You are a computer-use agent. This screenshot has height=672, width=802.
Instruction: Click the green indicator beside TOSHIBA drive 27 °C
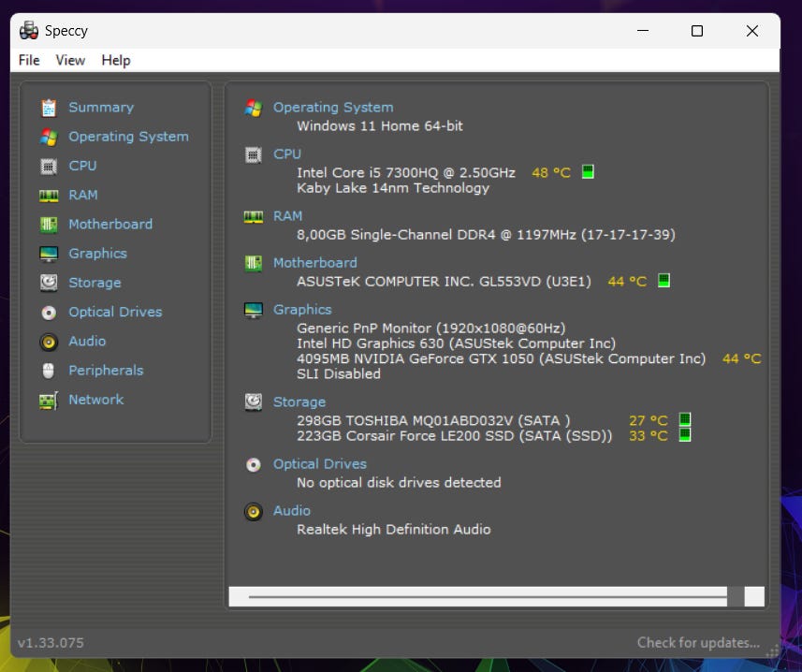click(x=685, y=419)
